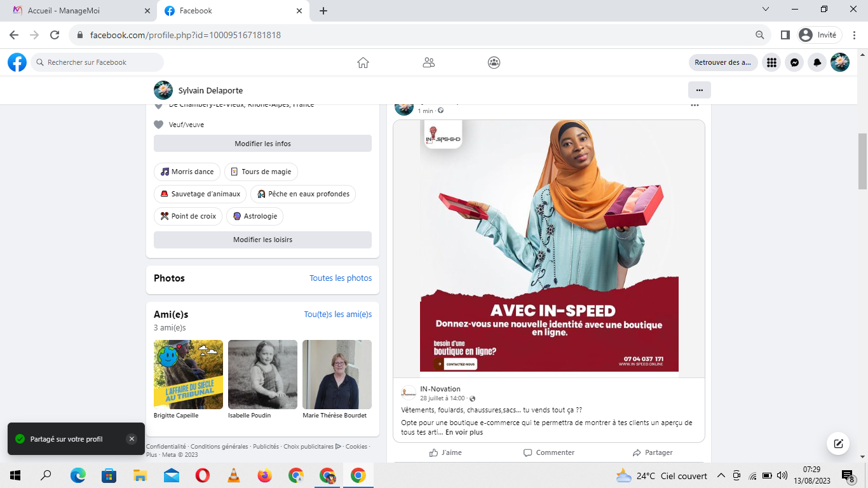
Task: Click the new message compose icon
Action: (x=838, y=444)
